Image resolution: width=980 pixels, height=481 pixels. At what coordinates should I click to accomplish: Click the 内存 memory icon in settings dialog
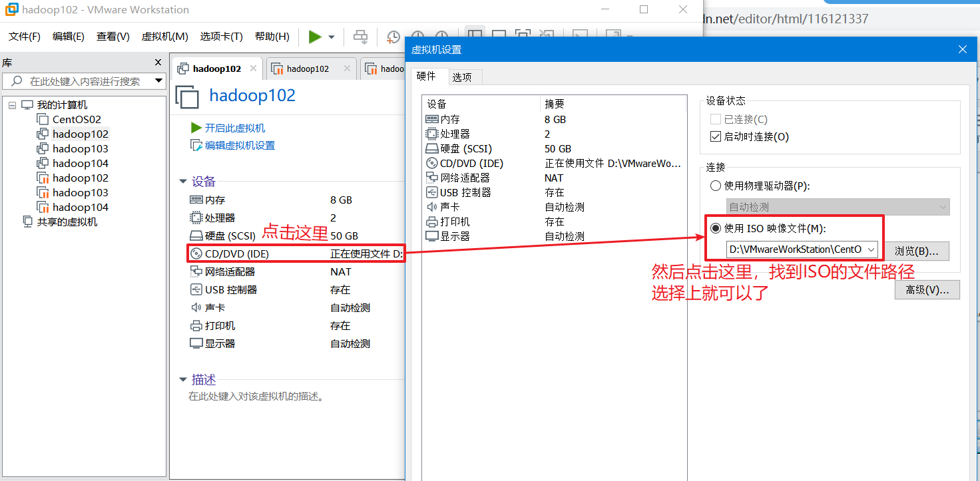pos(432,119)
